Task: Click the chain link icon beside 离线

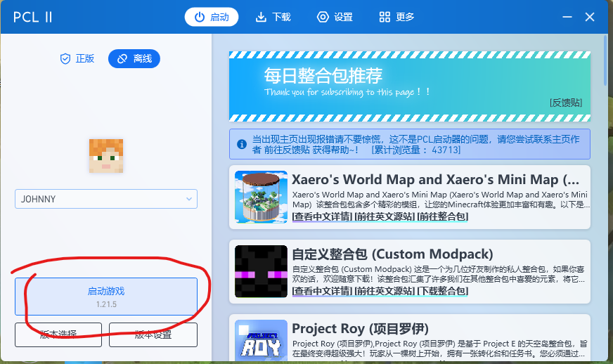Action: [x=122, y=58]
